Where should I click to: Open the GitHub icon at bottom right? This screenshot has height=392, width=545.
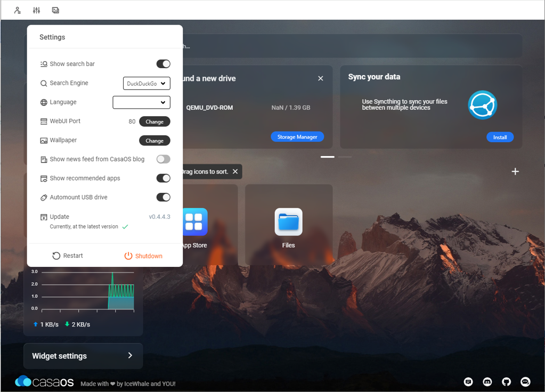[506, 381]
